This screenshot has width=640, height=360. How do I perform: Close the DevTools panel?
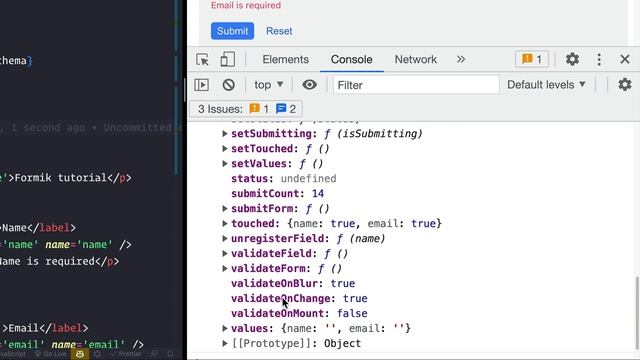624,60
